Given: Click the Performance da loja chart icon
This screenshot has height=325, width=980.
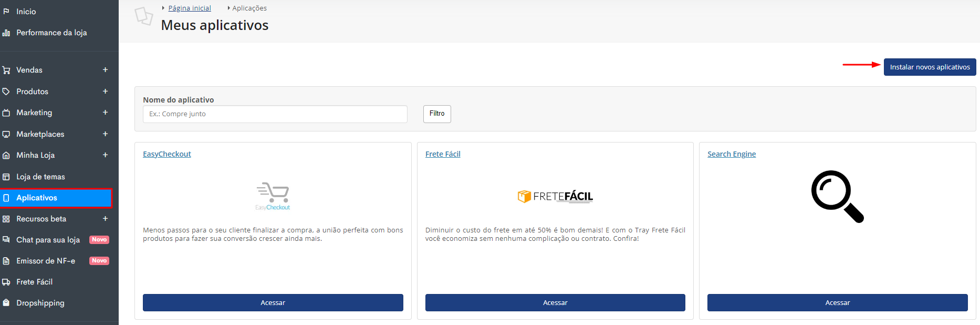Looking at the screenshot, I should [6, 33].
